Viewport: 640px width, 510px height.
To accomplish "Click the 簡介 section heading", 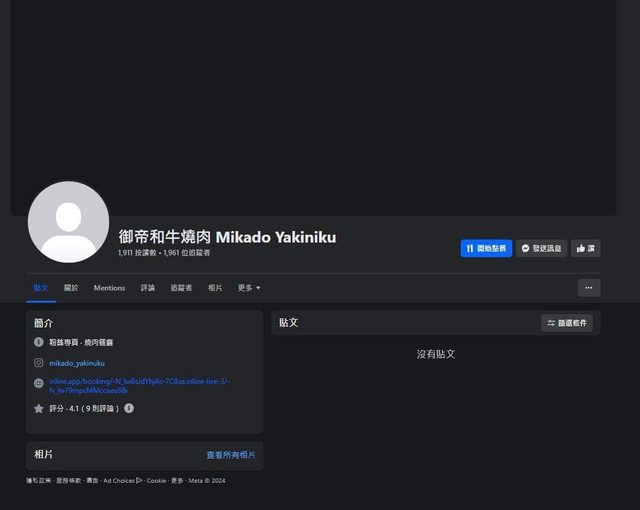I will (43, 323).
